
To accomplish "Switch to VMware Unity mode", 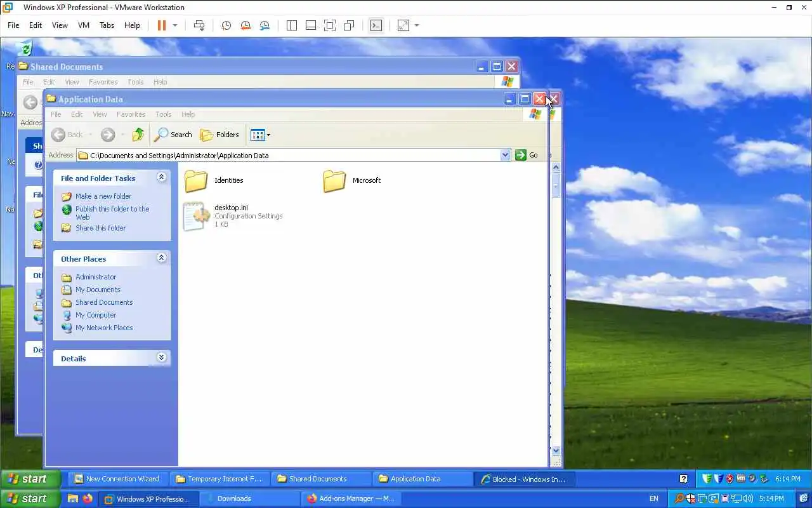I will (x=348, y=25).
